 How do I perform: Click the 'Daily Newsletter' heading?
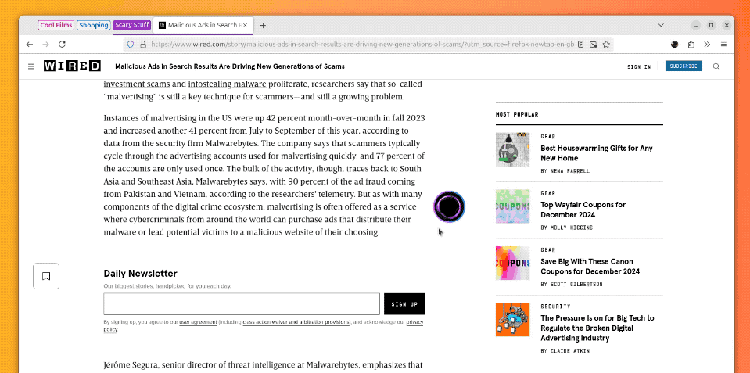click(141, 274)
